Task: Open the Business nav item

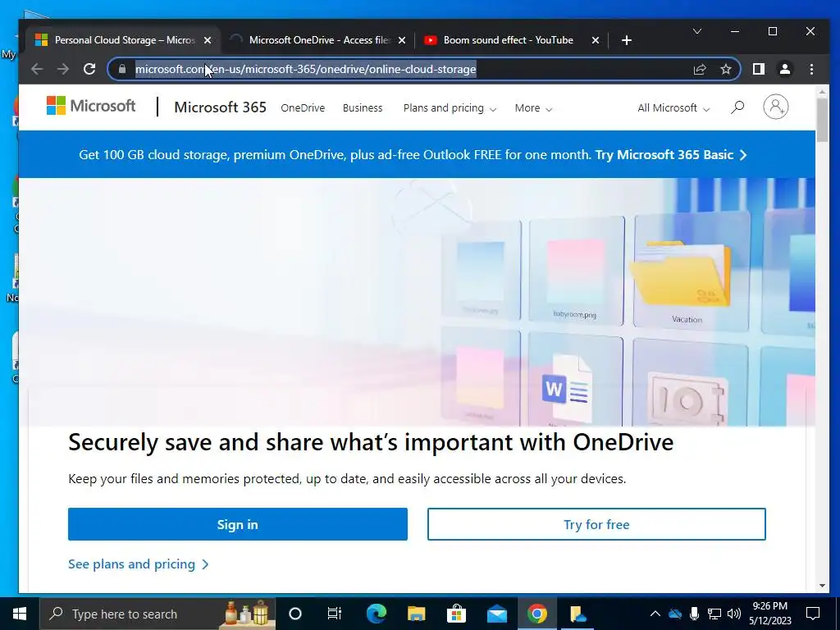Action: (363, 107)
